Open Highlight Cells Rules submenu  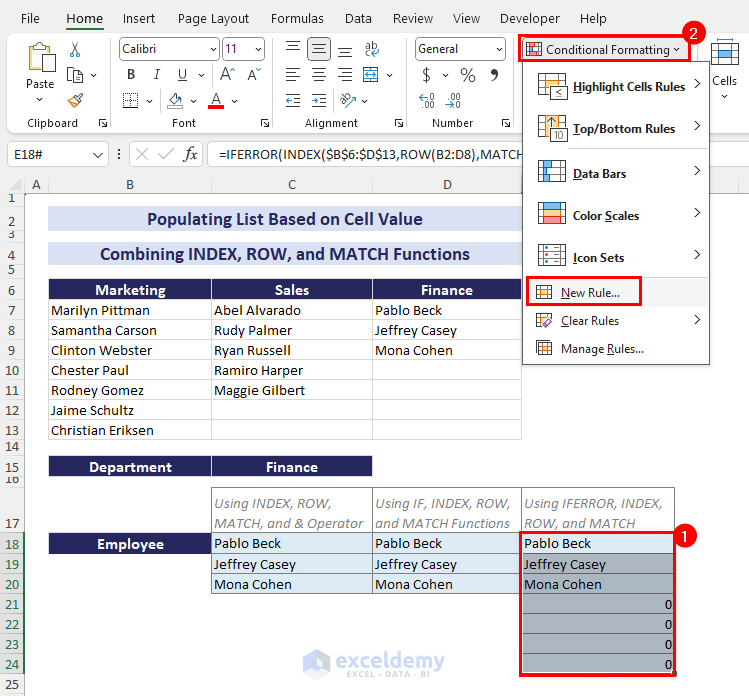coord(616,86)
